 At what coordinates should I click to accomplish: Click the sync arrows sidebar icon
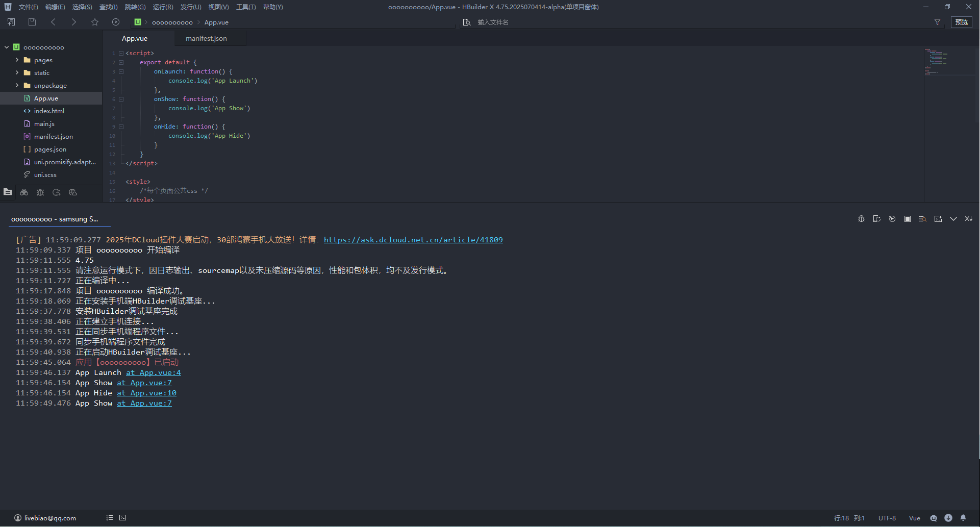pos(57,192)
